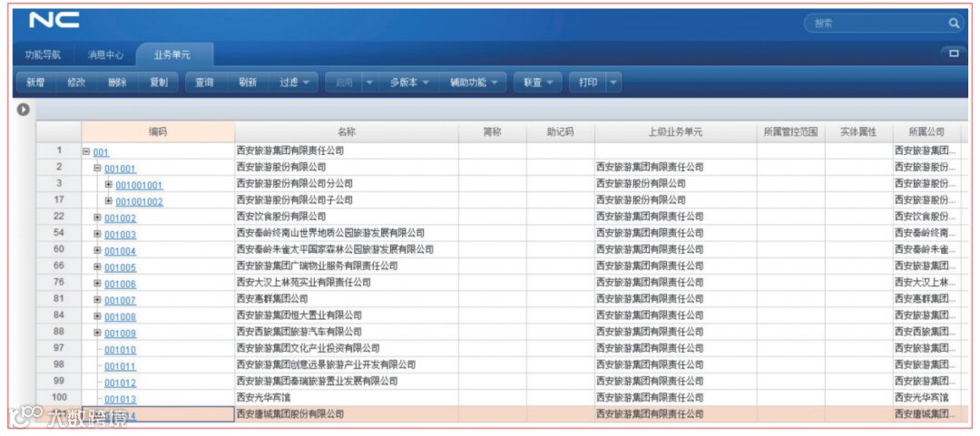Open the 001012 code link
This screenshot has height=436, width=980.
tap(120, 383)
